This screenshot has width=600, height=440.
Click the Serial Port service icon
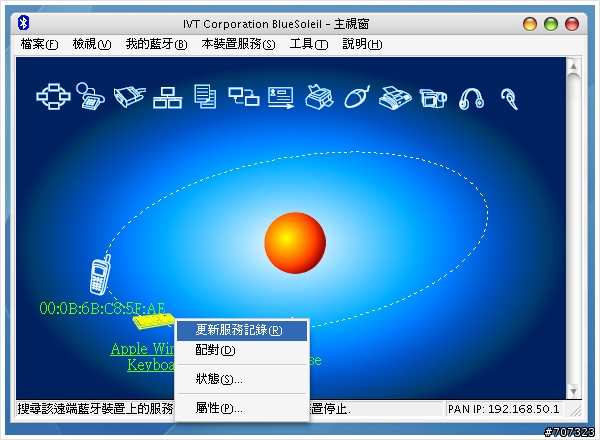pyautogui.click(x=129, y=96)
